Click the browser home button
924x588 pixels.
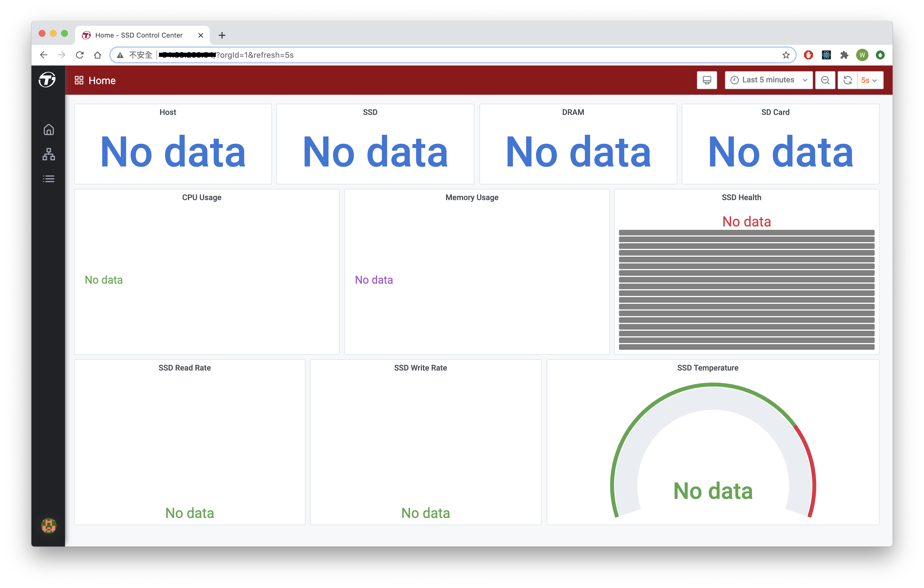pos(98,55)
